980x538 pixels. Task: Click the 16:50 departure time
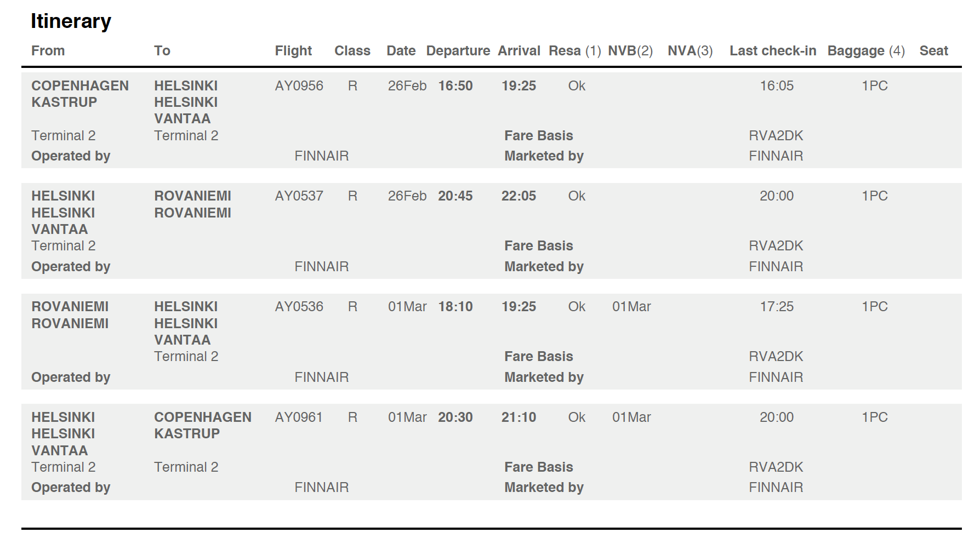455,86
